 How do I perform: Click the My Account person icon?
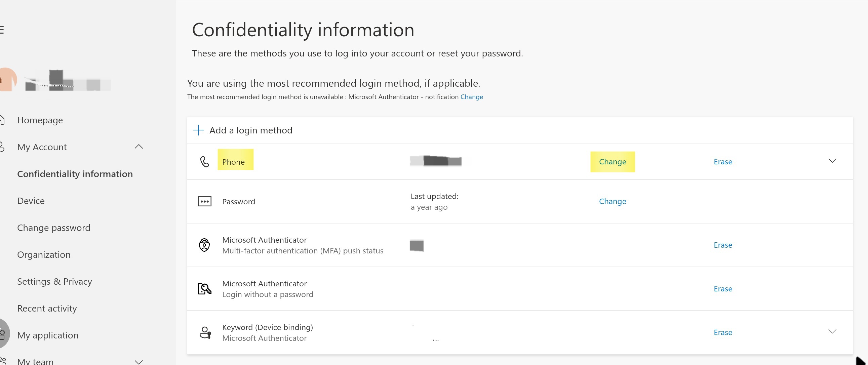pos(2,147)
